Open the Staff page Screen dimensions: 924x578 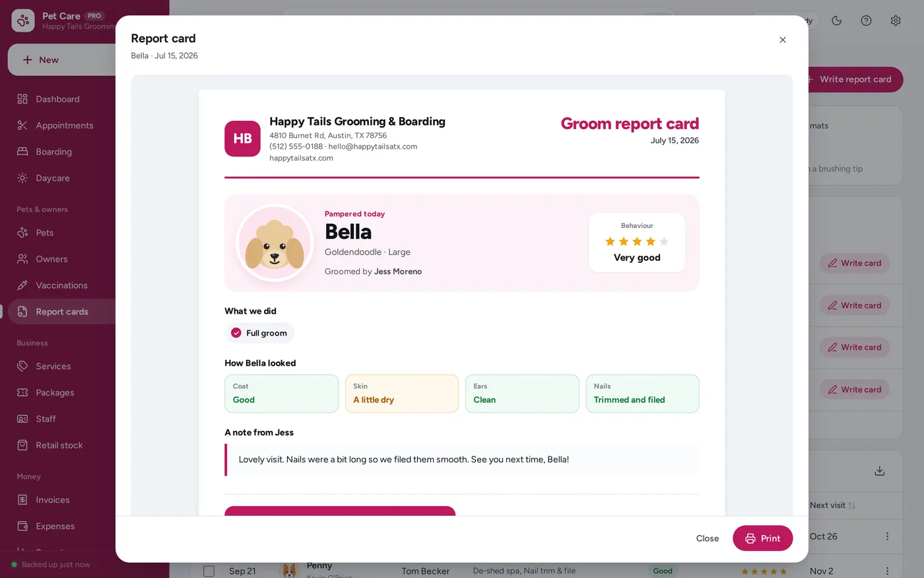pyautogui.click(x=46, y=419)
